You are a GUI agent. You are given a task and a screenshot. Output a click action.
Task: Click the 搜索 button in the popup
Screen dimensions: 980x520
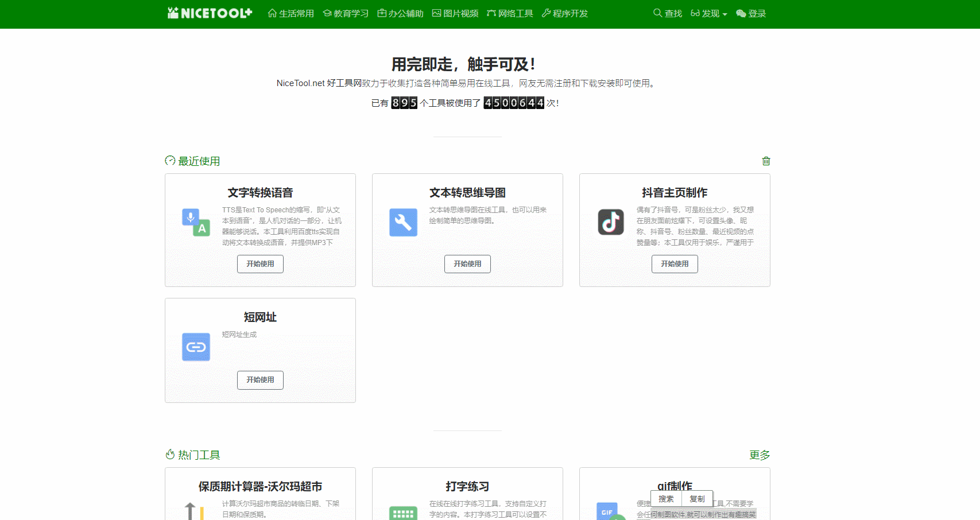pyautogui.click(x=665, y=498)
